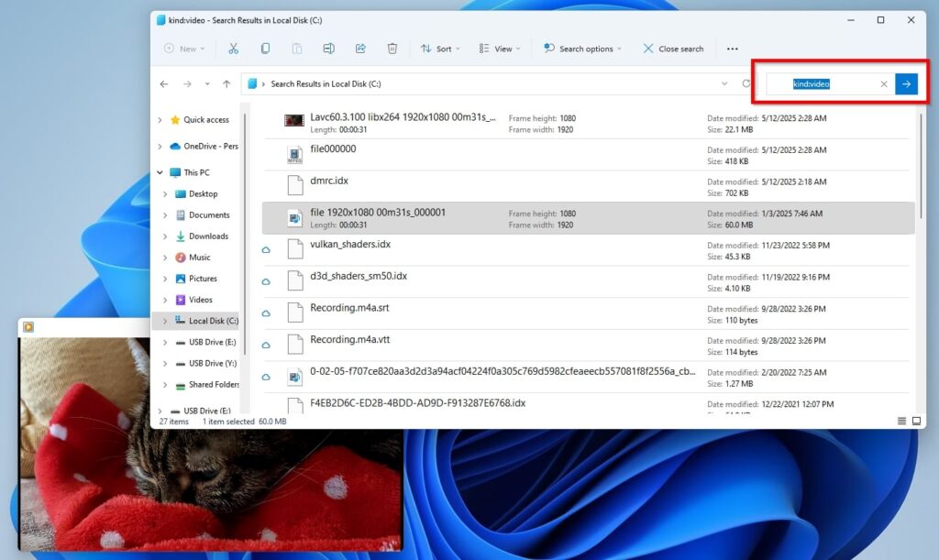Screen dimensions: 939x560
Task: Navigate up with the up arrow icon
Action: [226, 84]
